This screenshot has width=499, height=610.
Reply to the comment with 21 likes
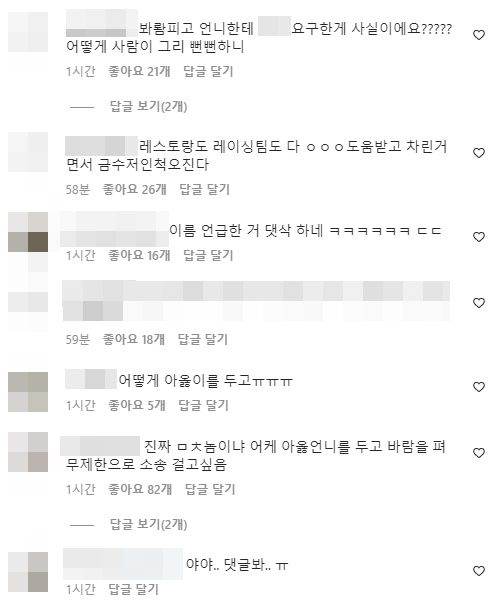click(208, 72)
